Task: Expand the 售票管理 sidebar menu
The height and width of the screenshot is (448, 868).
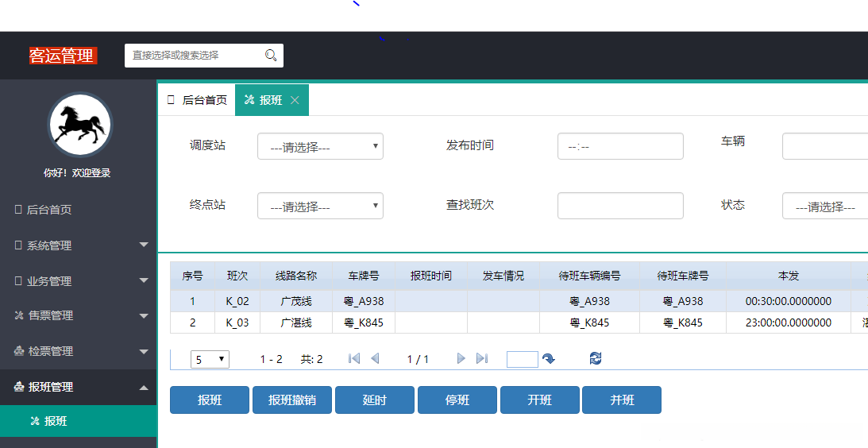Action: 79,315
